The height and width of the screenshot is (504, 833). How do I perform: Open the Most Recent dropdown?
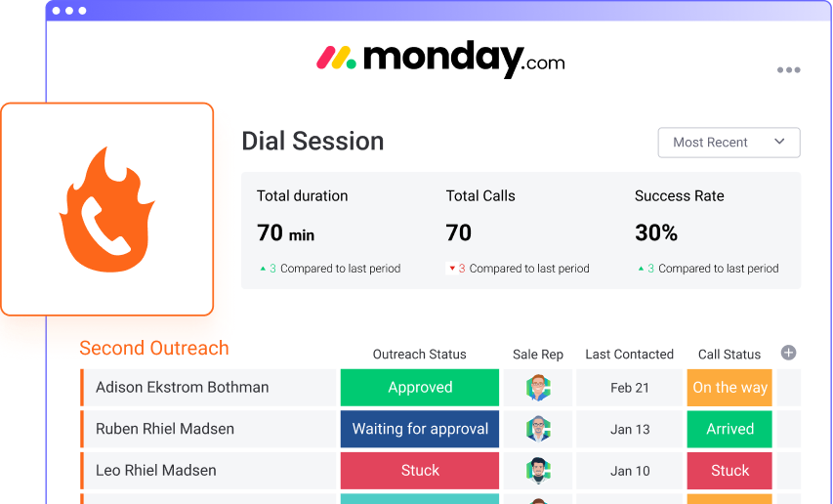[729, 143]
